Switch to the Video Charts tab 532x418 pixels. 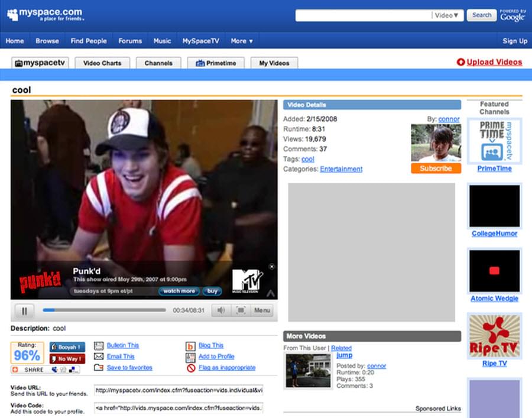[102, 63]
